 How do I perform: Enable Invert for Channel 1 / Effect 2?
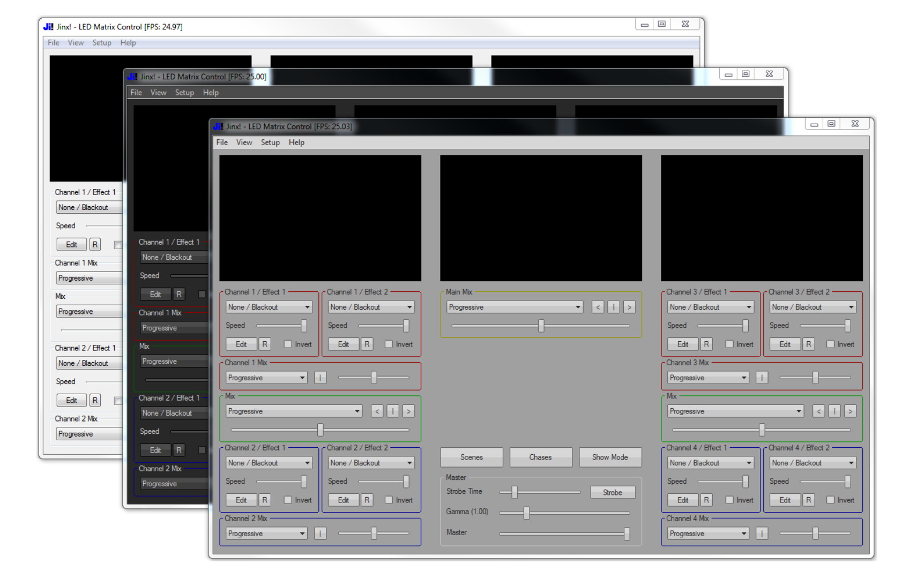[389, 344]
